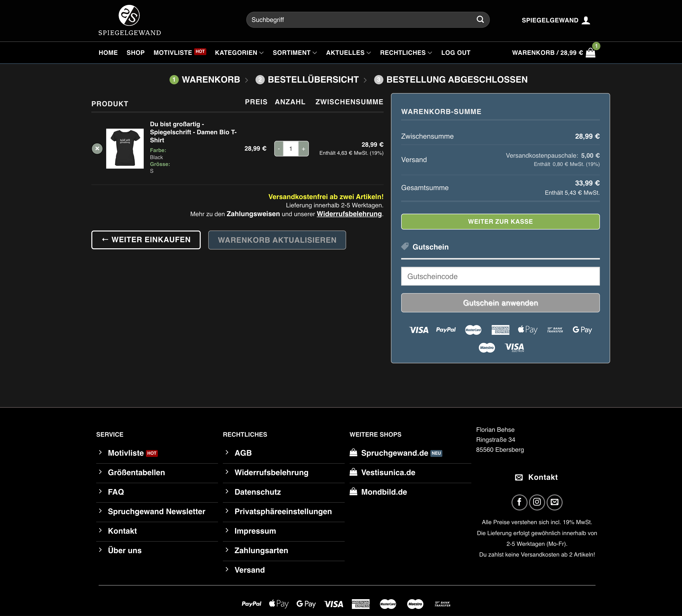Click into the Gutscheincode field
The width and height of the screenshot is (682, 616).
(x=500, y=277)
